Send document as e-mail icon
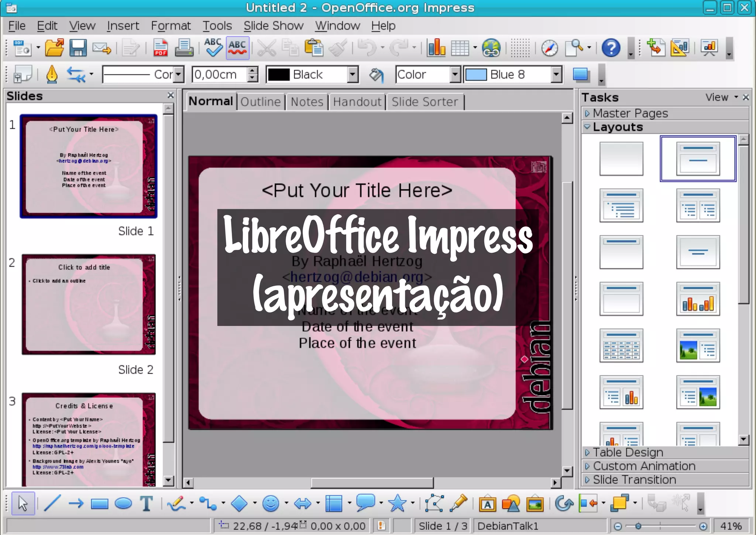 (102, 48)
